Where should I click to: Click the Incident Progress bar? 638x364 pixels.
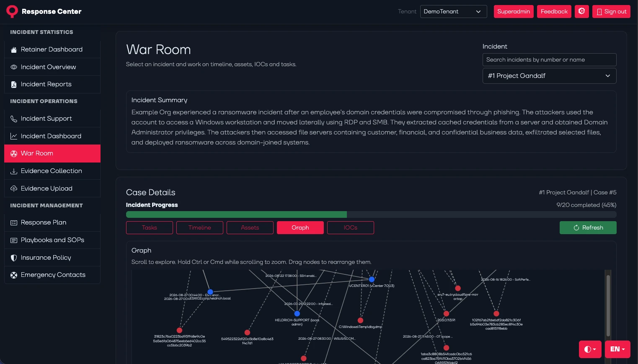click(x=371, y=214)
